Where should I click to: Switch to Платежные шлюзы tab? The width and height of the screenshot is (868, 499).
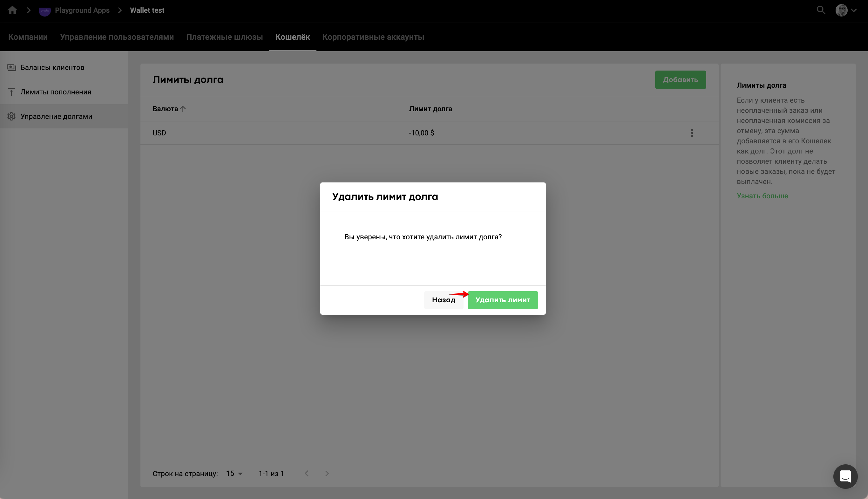tap(224, 37)
